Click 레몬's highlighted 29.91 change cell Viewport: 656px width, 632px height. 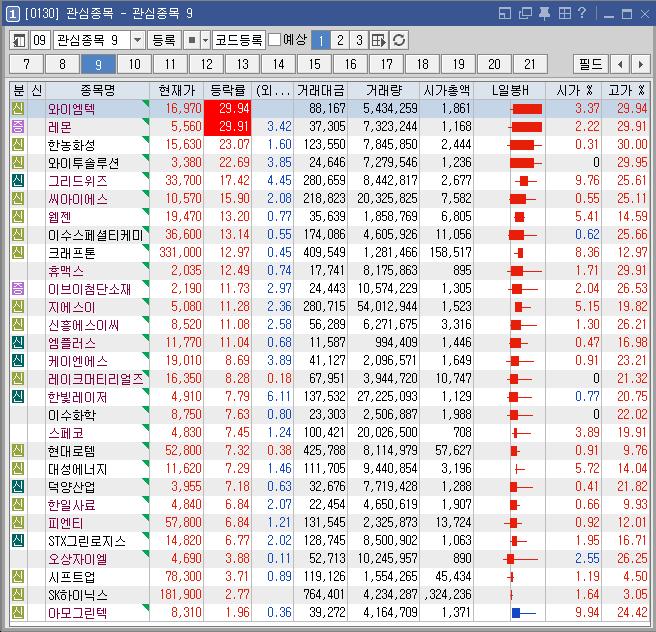[x=228, y=127]
